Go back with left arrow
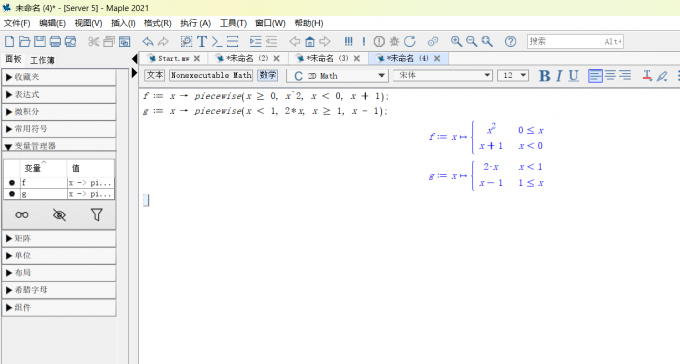 pos(294,41)
